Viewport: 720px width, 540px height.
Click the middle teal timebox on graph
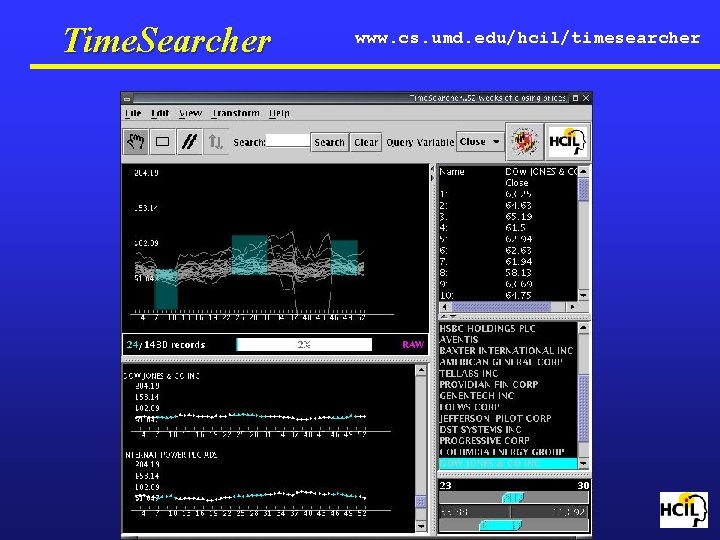pos(249,255)
